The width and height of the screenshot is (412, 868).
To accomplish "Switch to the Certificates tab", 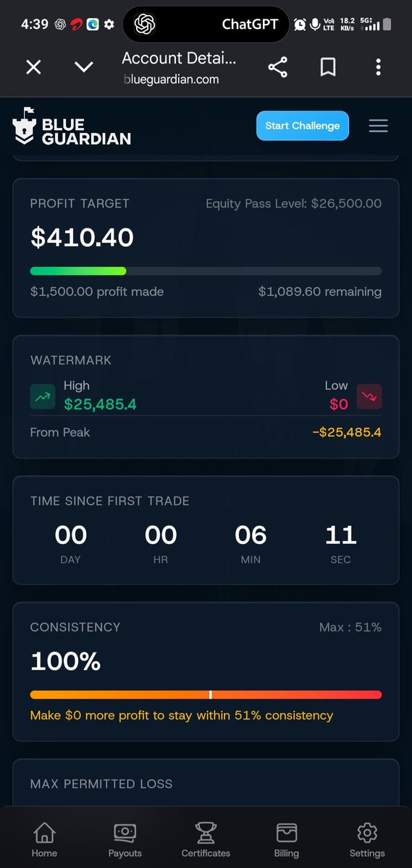I will [206, 840].
